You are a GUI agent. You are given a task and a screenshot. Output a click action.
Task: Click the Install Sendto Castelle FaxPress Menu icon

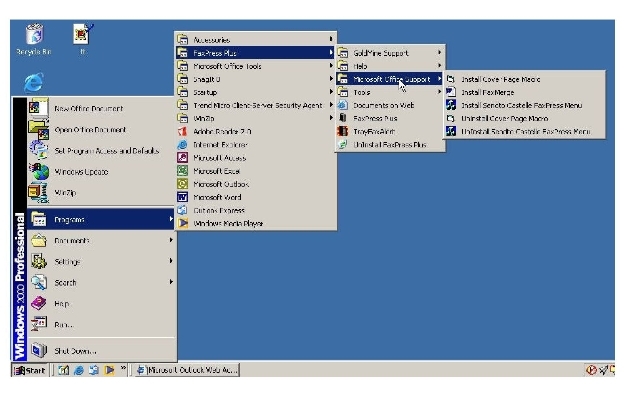click(451, 105)
